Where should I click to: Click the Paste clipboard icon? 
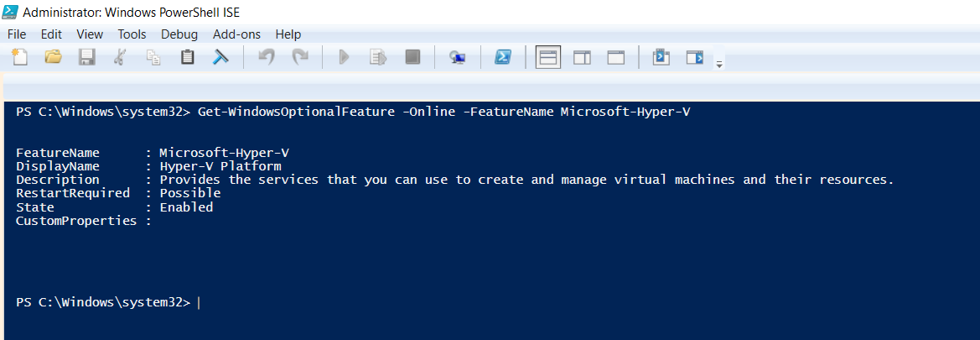click(187, 58)
